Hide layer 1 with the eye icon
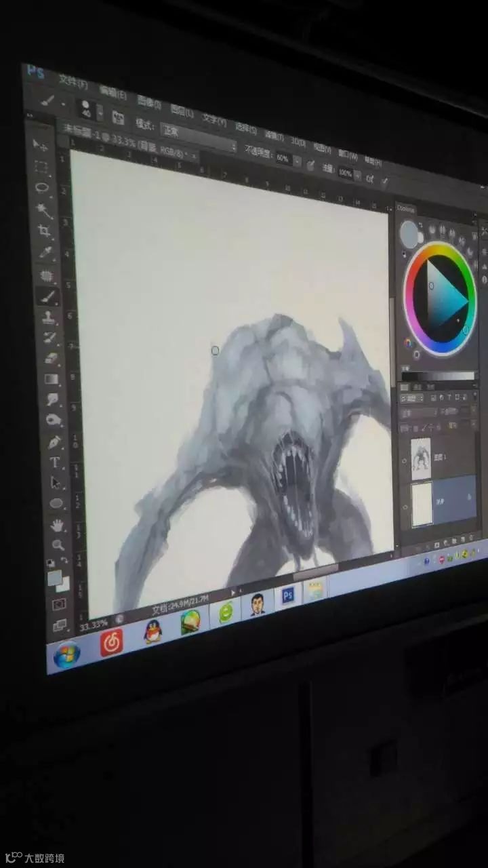Viewport: 488px width, 868px height. [x=405, y=462]
